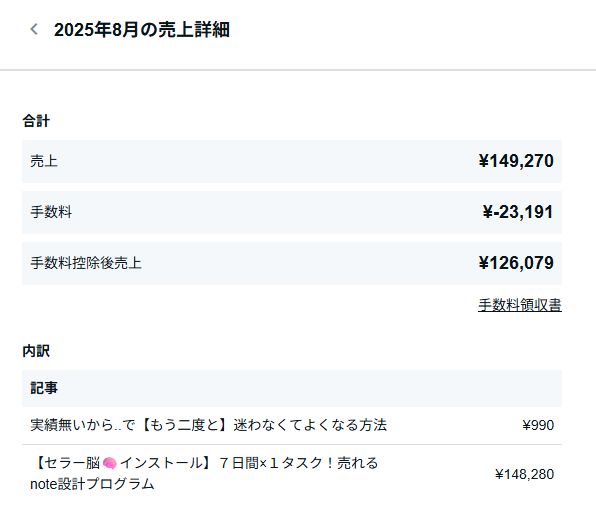Click the note設計プログラム text line

coord(92,484)
